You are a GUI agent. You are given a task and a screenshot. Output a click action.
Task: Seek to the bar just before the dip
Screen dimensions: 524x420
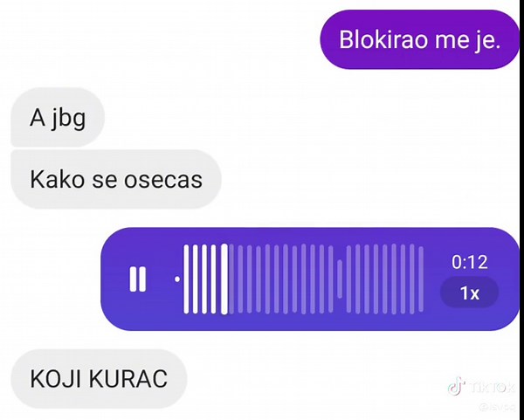[x=330, y=279]
